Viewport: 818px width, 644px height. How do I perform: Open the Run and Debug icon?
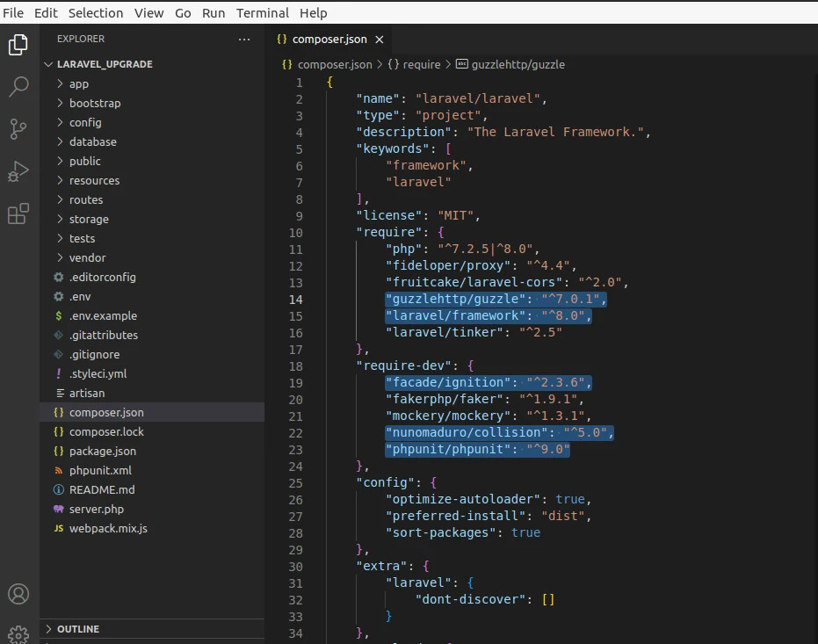click(x=19, y=170)
